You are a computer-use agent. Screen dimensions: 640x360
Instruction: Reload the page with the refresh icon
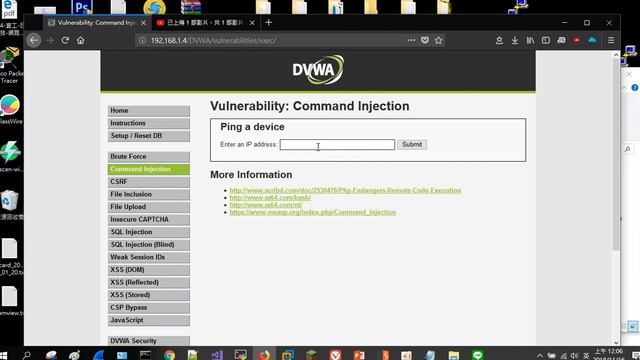click(65, 40)
